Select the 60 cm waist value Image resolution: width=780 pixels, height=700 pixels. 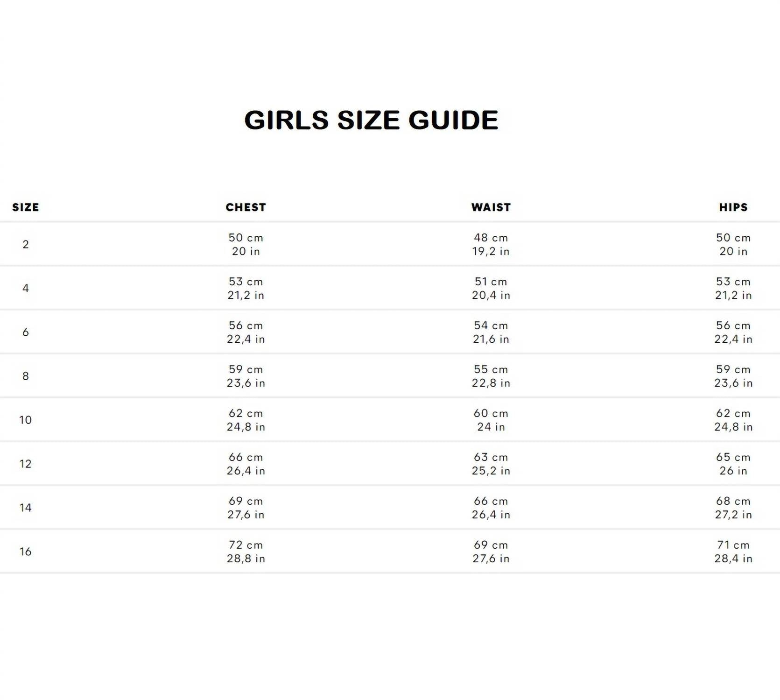(x=491, y=413)
